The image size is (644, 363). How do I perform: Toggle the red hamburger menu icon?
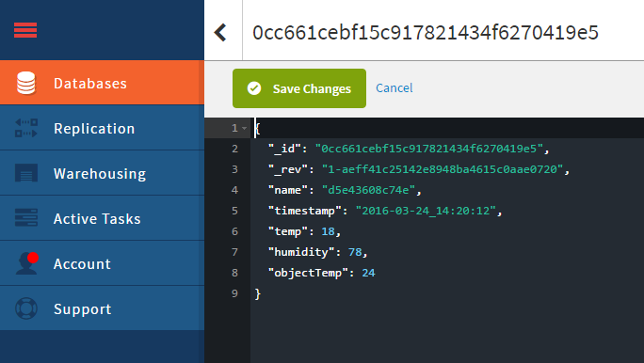(25, 30)
